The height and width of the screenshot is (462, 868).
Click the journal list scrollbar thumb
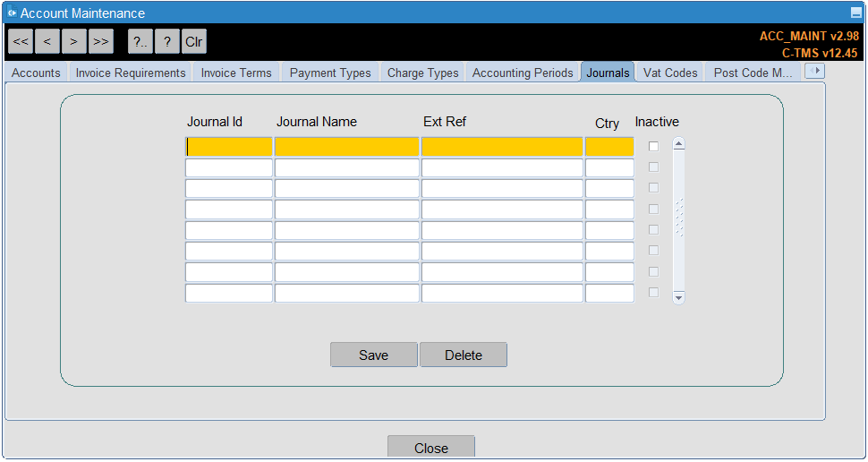pos(678,218)
